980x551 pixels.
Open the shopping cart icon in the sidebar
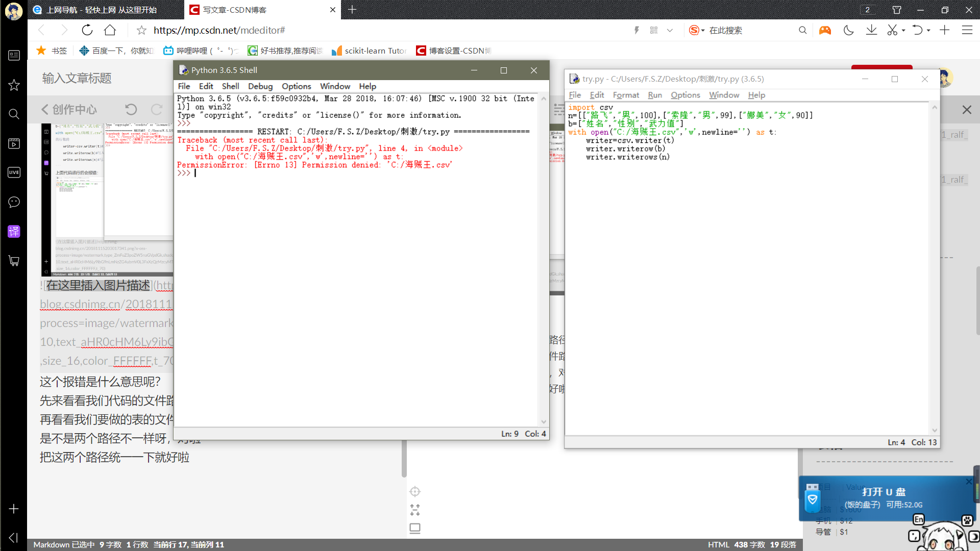click(14, 261)
